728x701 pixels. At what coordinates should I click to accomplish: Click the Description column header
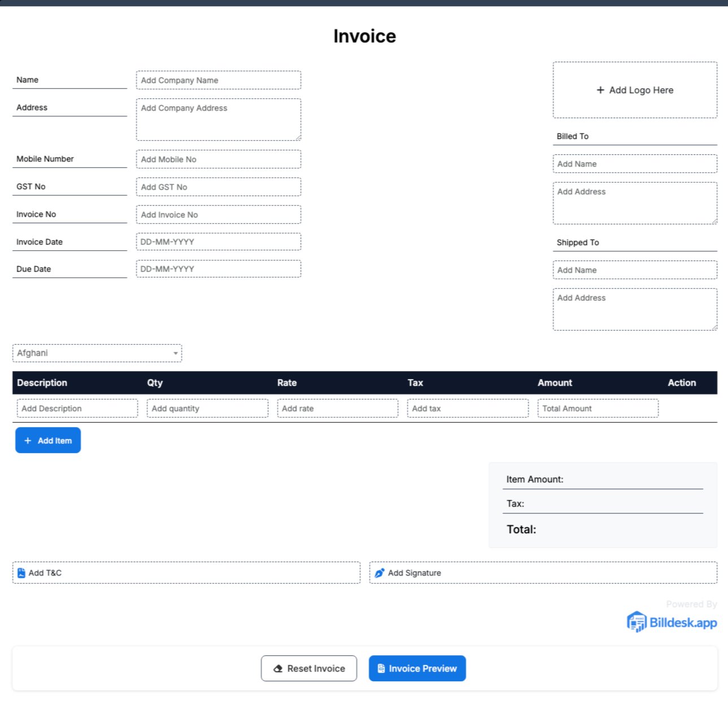[x=42, y=382]
